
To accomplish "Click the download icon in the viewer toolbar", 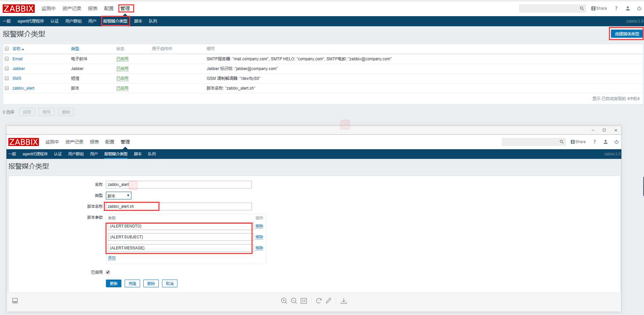I will (344, 301).
